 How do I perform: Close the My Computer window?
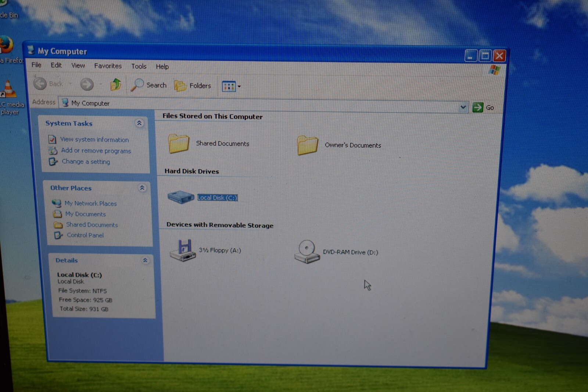(x=499, y=56)
